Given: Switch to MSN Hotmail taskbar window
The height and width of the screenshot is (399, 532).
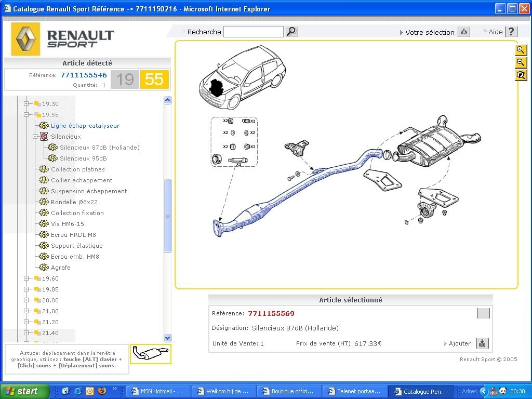Looking at the screenshot, I should point(158,391).
